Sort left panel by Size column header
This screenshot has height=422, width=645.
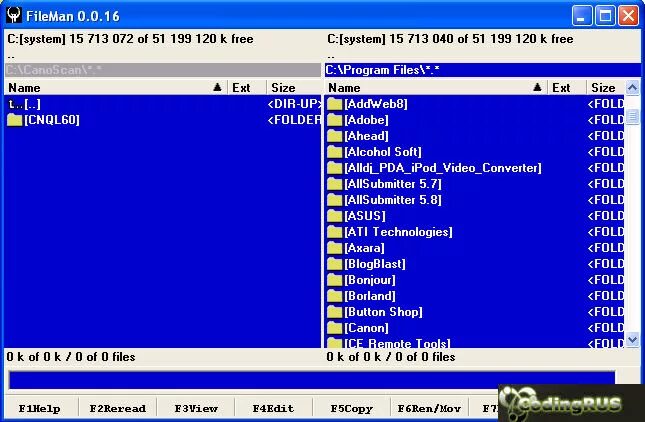tap(294, 88)
